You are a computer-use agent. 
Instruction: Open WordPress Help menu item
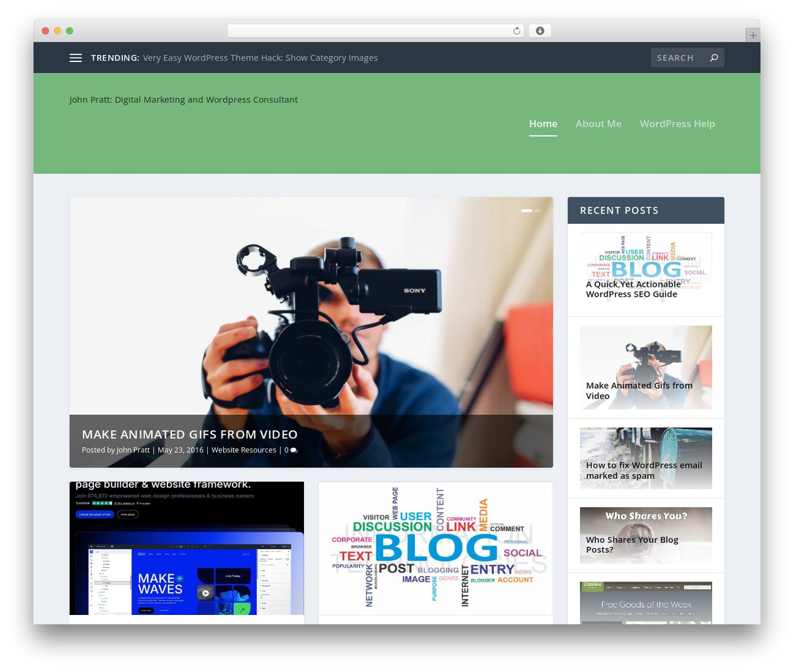pyautogui.click(x=677, y=123)
